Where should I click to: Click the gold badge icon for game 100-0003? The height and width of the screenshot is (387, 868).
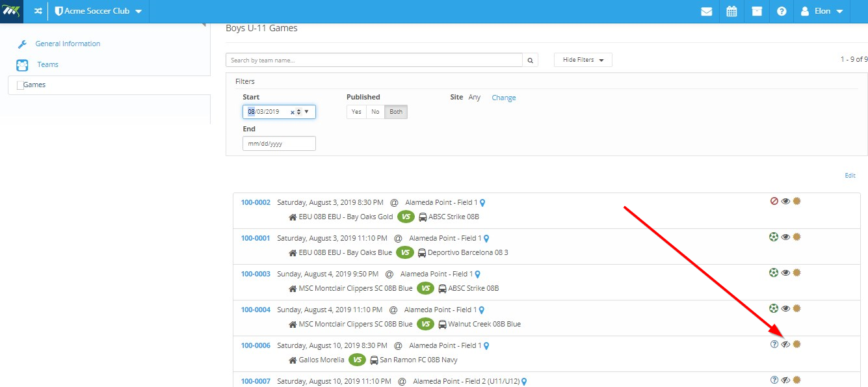tap(796, 273)
